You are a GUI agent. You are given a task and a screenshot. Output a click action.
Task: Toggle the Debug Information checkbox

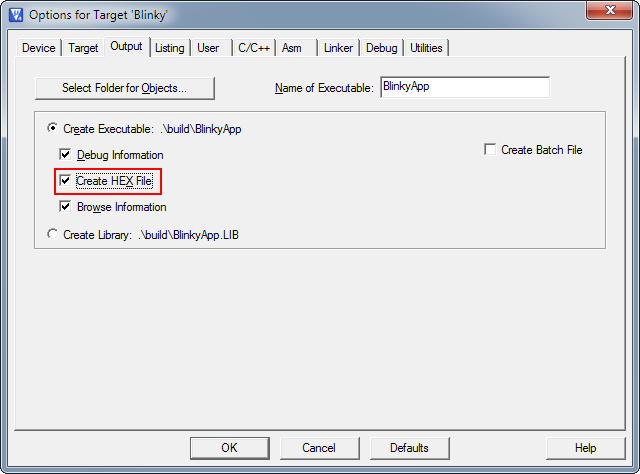click(65, 155)
